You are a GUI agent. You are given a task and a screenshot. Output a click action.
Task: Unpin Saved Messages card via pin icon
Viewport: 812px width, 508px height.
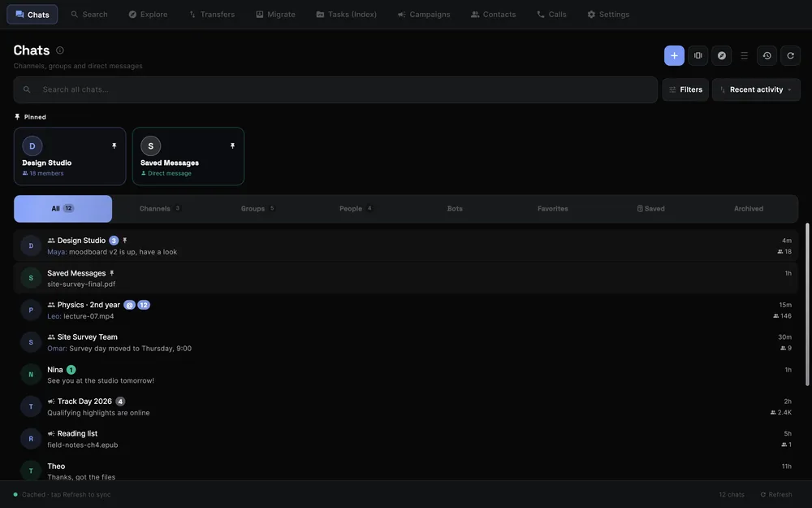pos(232,145)
